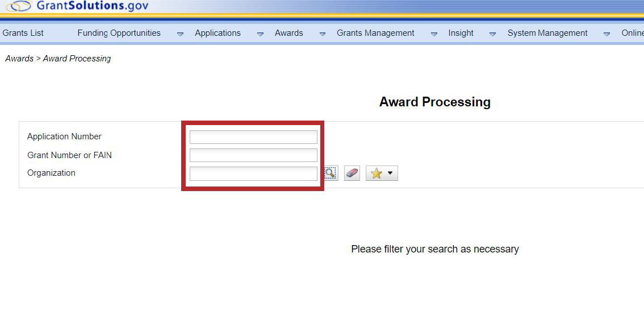Expand the arrow next to System Management

point(607,34)
